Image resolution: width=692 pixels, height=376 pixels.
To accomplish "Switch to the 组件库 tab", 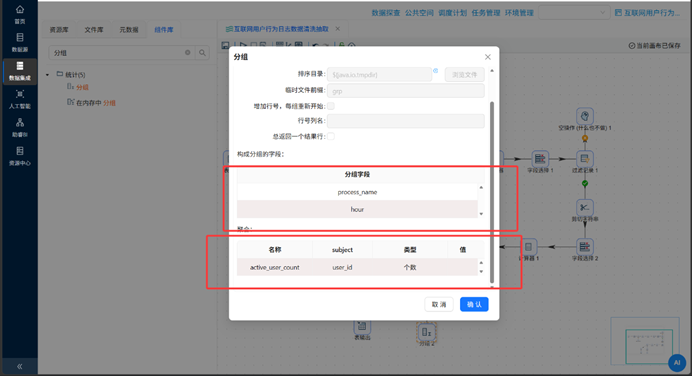I will pyautogui.click(x=164, y=30).
